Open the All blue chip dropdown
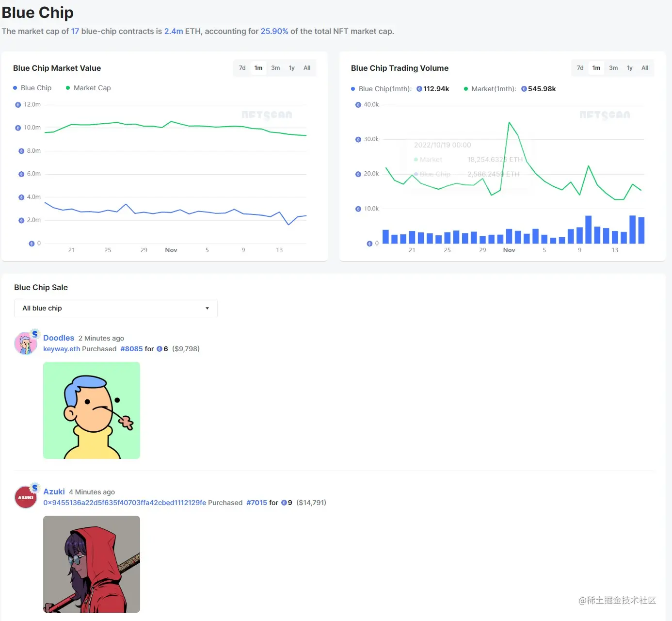Image resolution: width=672 pixels, height=621 pixels. pos(115,308)
